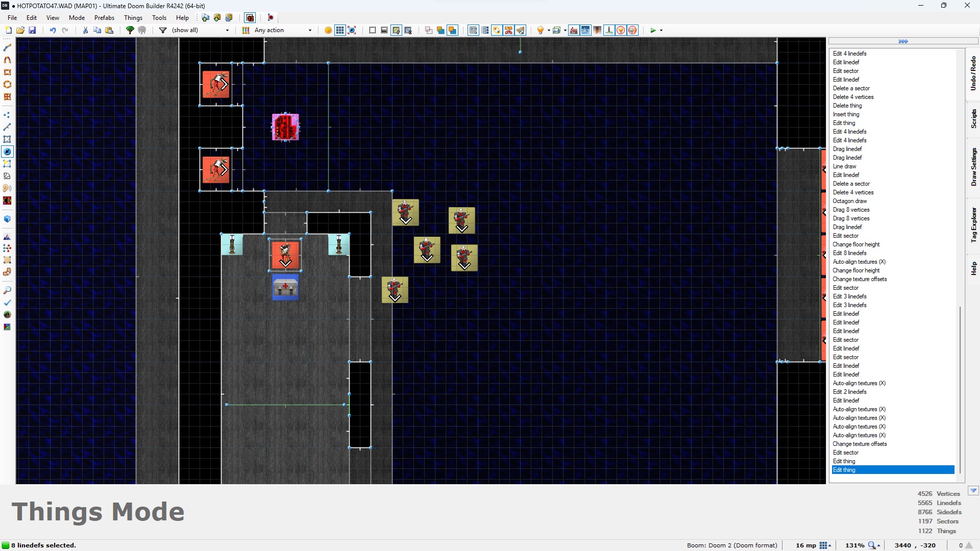Copy the selection with the toolbar icon
Screen dimensions: 980x551
[x=97, y=31]
